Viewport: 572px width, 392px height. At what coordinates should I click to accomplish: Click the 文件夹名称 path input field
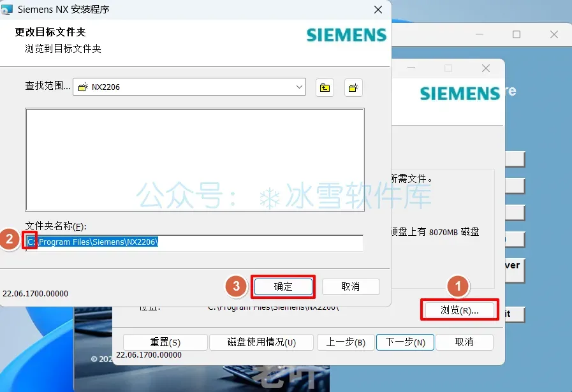pyautogui.click(x=194, y=242)
